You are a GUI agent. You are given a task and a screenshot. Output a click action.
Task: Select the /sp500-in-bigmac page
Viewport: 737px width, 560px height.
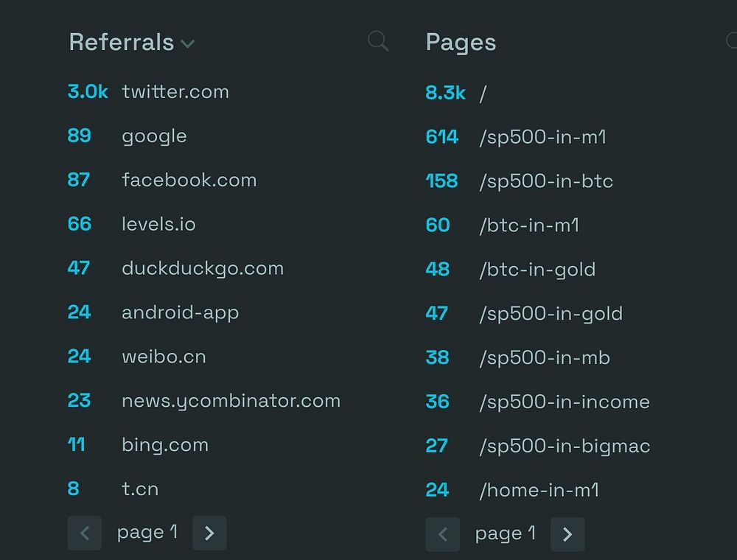(x=565, y=447)
